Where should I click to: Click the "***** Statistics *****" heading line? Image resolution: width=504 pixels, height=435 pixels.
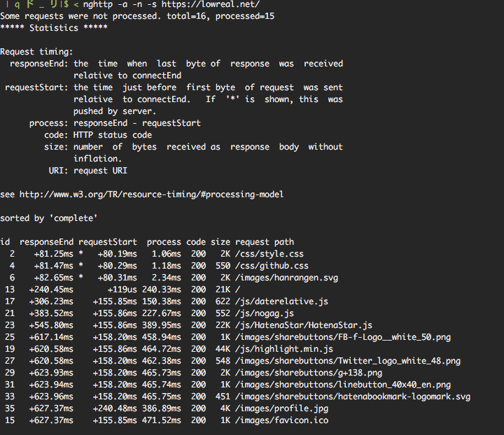[53, 27]
